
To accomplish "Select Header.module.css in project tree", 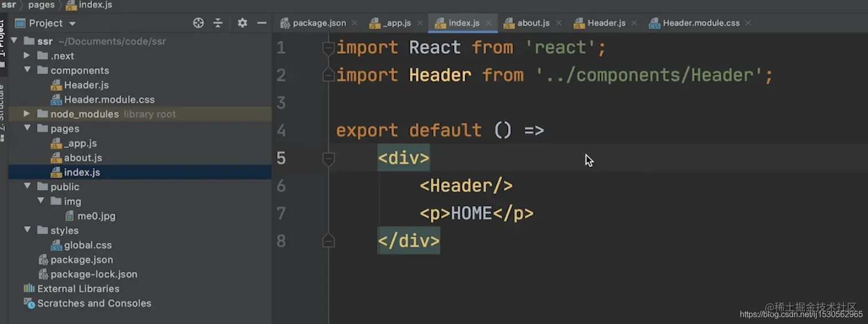I will [x=103, y=99].
